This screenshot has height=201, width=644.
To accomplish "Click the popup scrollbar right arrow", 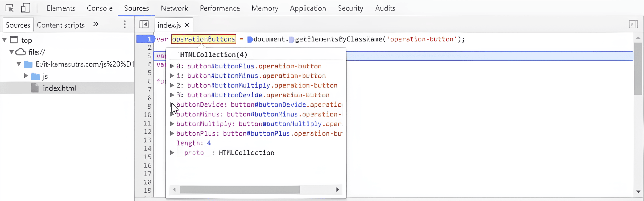I will coord(337,190).
